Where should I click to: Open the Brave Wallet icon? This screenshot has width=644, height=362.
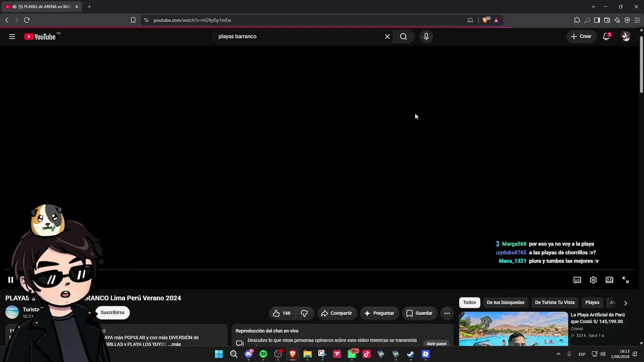click(607, 20)
